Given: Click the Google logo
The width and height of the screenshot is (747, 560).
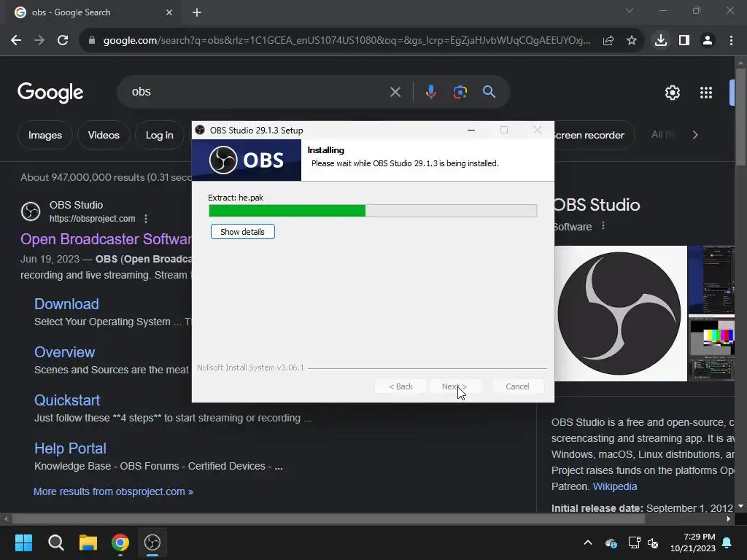Looking at the screenshot, I should pyautogui.click(x=50, y=93).
